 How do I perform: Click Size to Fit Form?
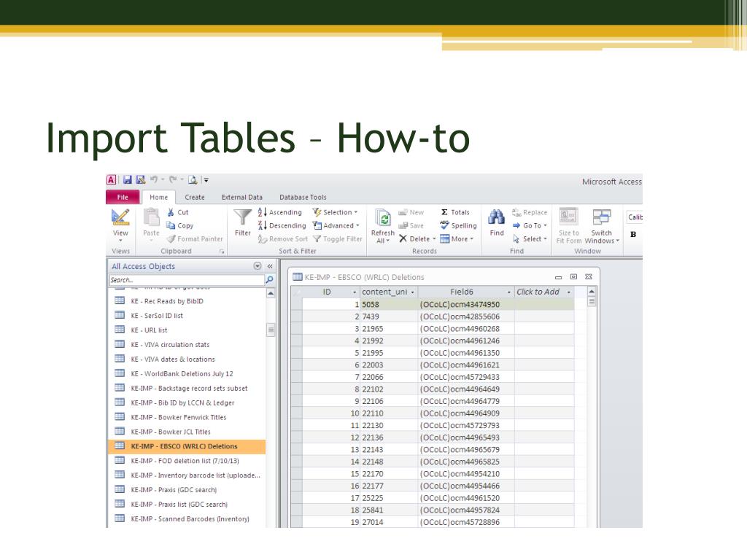coord(569,226)
